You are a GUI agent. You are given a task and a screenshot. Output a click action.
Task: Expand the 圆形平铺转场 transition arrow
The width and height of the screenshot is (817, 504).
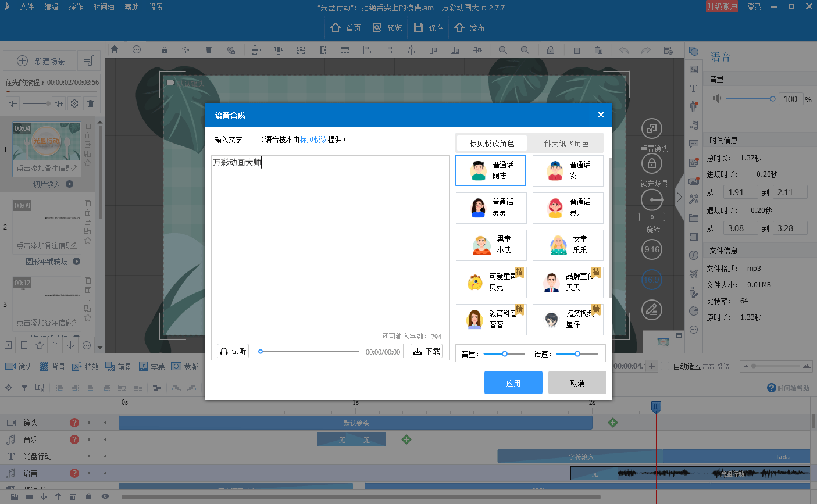[76, 262]
